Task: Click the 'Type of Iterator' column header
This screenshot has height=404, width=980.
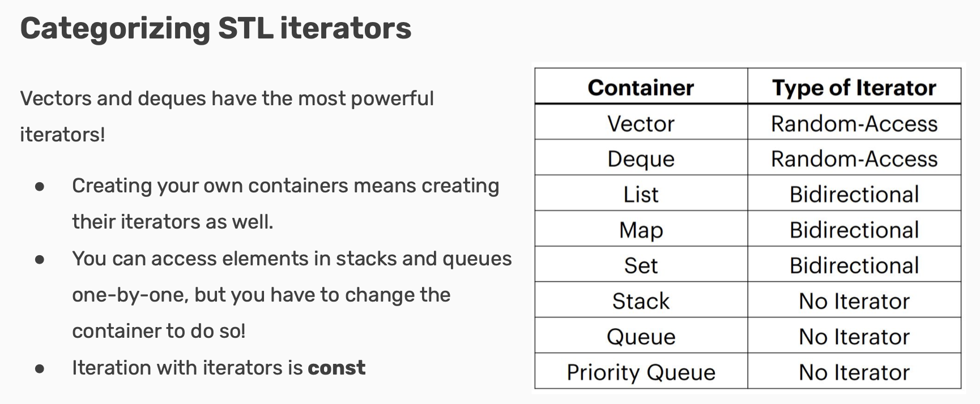Action: pos(854,88)
